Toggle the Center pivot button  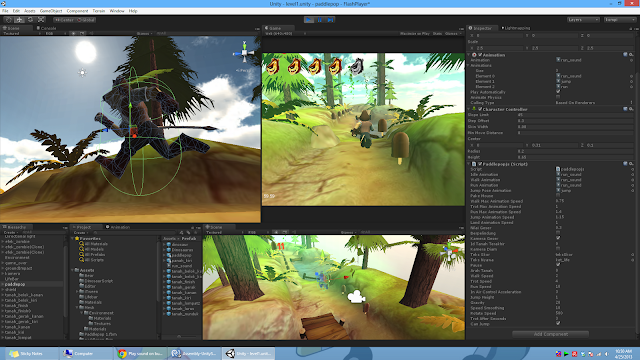point(64,20)
